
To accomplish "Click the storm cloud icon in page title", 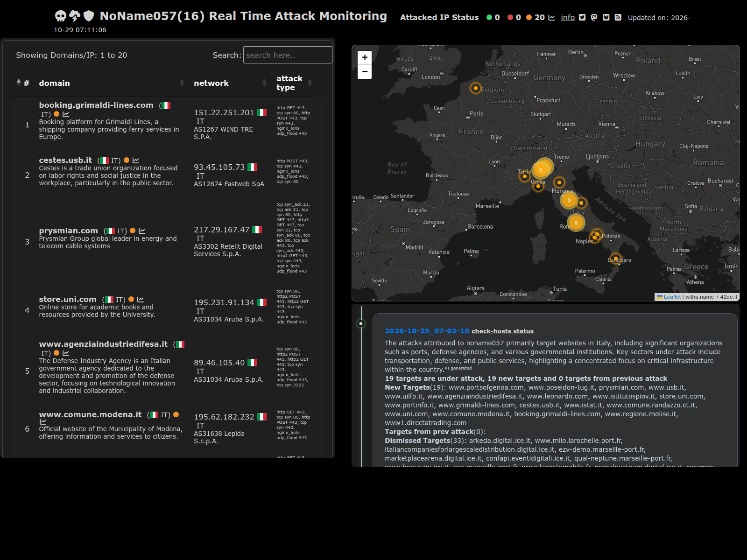I will tap(75, 16).
